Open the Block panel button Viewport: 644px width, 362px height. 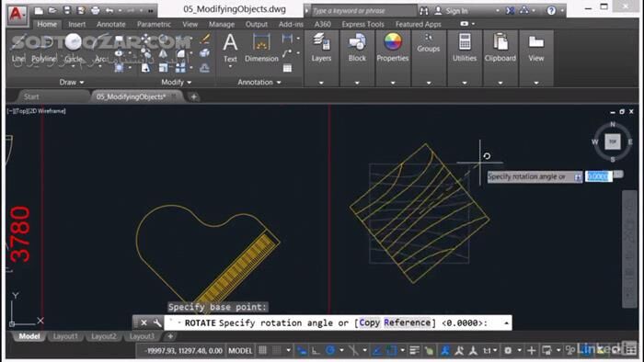pos(357,48)
